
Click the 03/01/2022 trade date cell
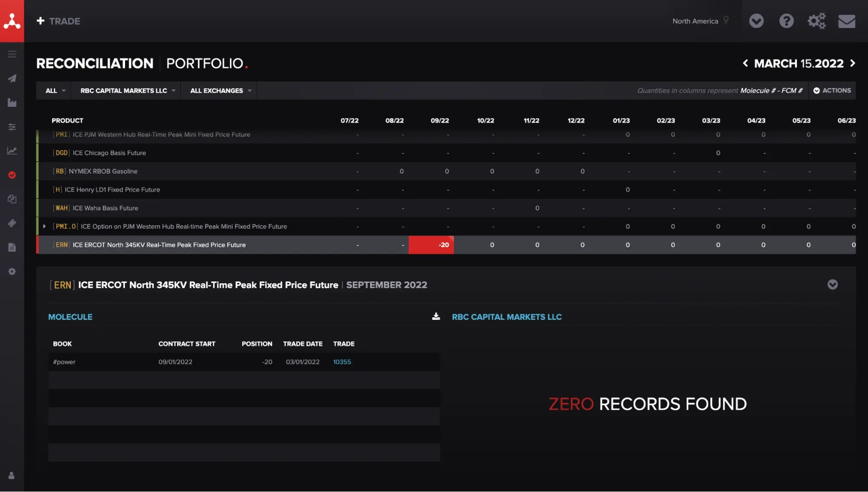pos(303,362)
